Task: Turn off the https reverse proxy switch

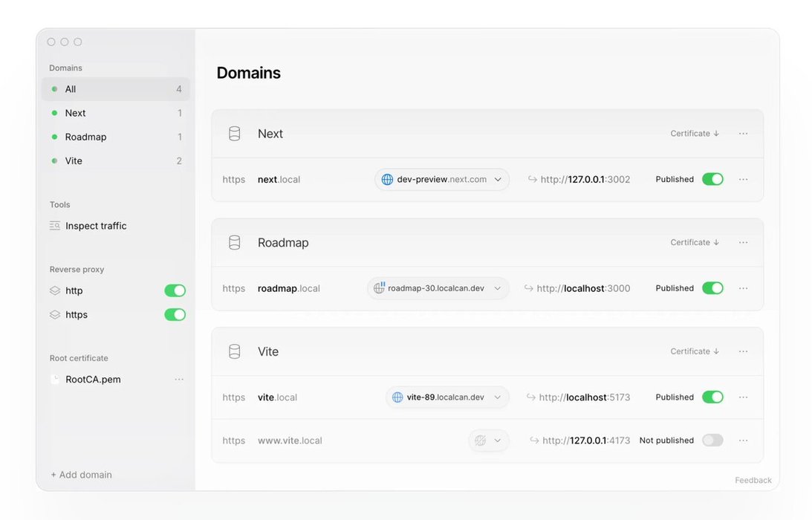Action: (x=175, y=315)
